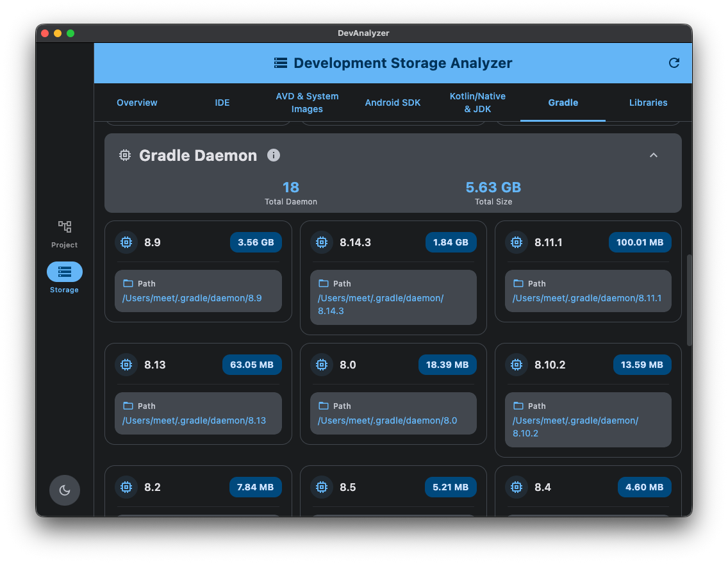Select the Storage sidebar item
This screenshot has height=564, width=728.
point(65,278)
